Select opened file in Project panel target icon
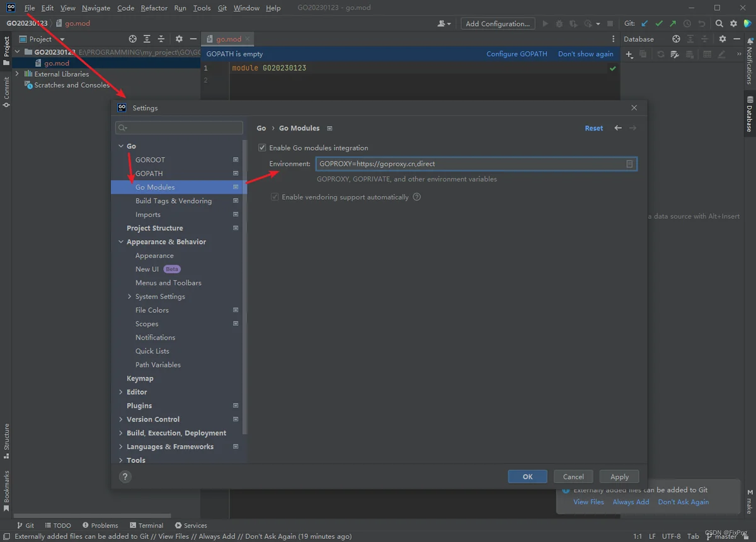The height and width of the screenshot is (542, 756). 132,39
